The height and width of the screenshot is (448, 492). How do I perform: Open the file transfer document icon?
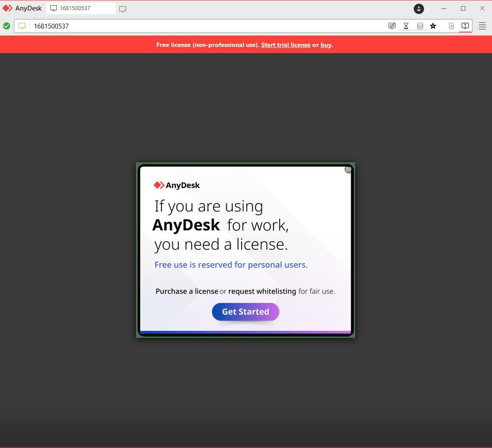pyautogui.click(x=451, y=26)
